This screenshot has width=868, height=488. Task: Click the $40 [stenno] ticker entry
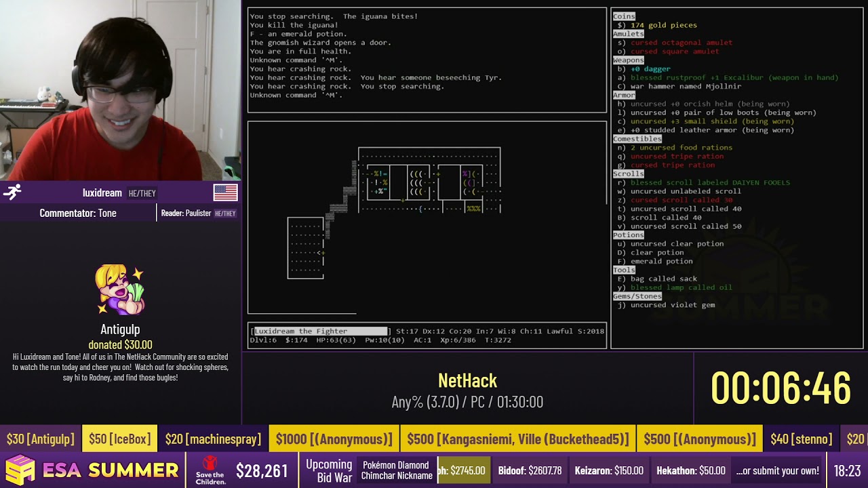[801, 439]
